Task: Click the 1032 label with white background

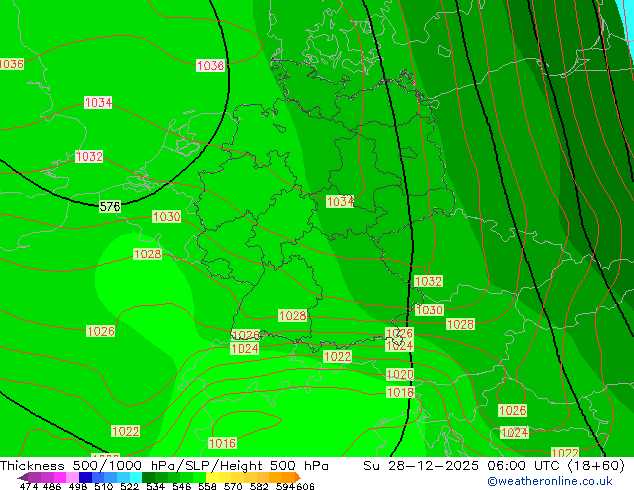Action: pyautogui.click(x=89, y=156)
